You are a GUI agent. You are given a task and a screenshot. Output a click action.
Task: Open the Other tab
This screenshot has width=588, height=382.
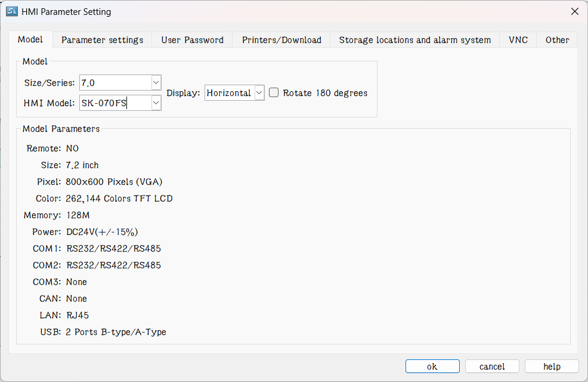click(557, 40)
